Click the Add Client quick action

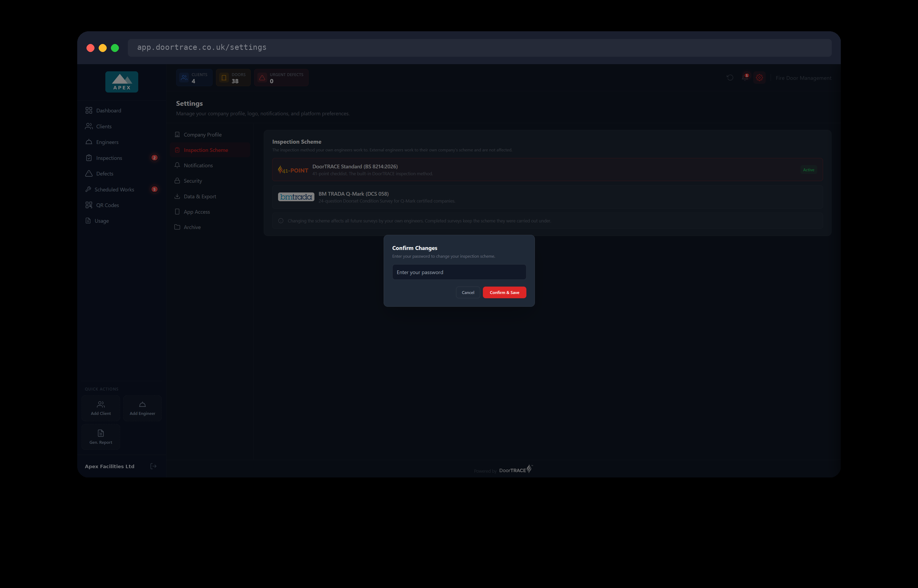click(x=101, y=408)
